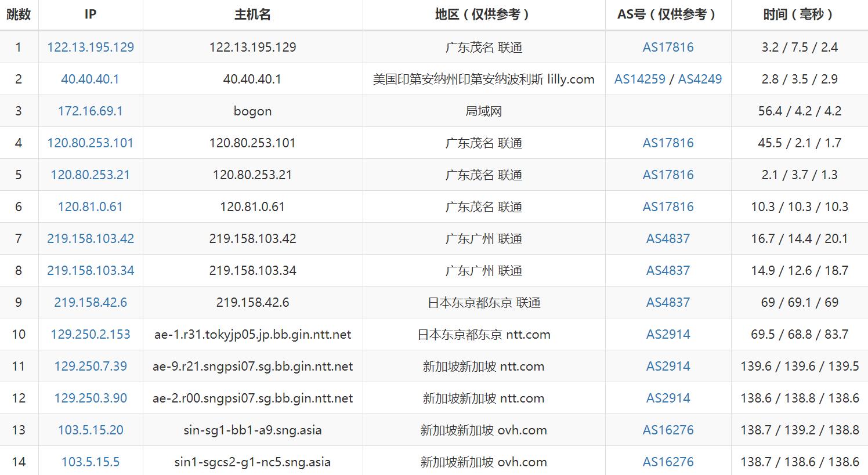
Task: Click time cell 138.7 / 139.2 / 138.8
Action: (x=800, y=430)
